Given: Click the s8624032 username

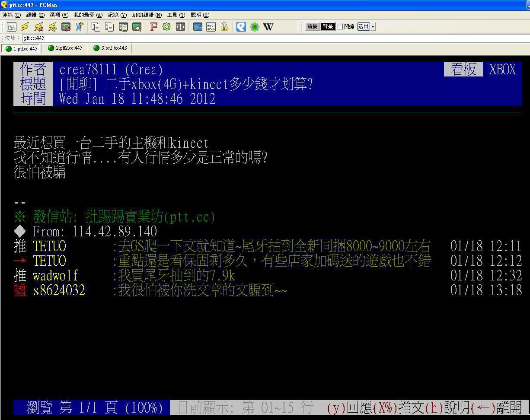Looking at the screenshot, I should [x=59, y=290].
